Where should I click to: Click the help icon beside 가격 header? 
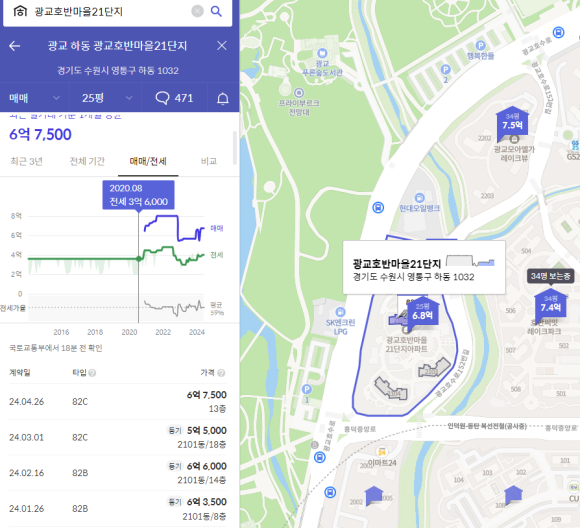point(221,373)
